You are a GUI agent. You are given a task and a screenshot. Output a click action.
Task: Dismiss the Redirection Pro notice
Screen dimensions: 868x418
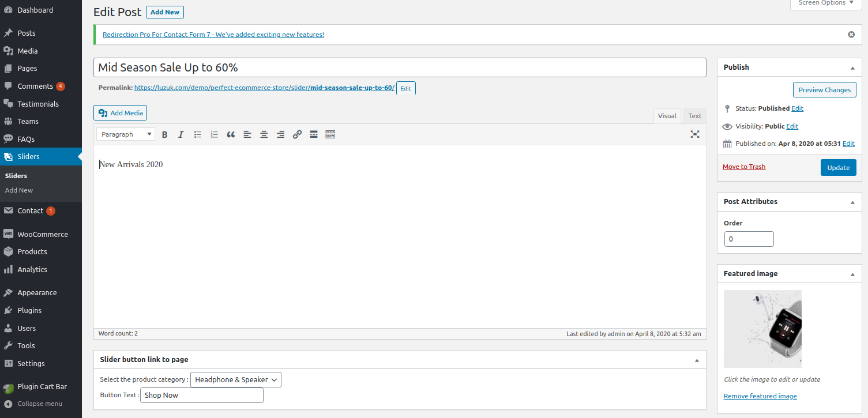[x=851, y=35]
